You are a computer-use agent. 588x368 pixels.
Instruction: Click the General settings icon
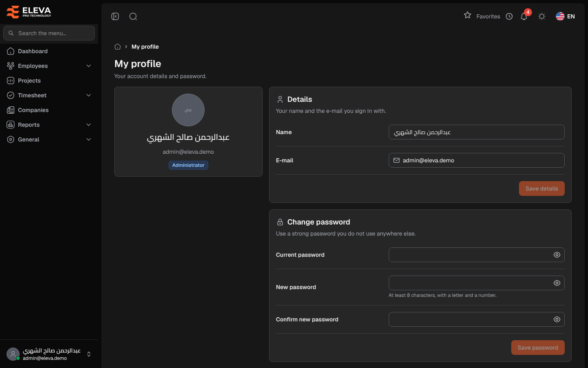point(11,139)
